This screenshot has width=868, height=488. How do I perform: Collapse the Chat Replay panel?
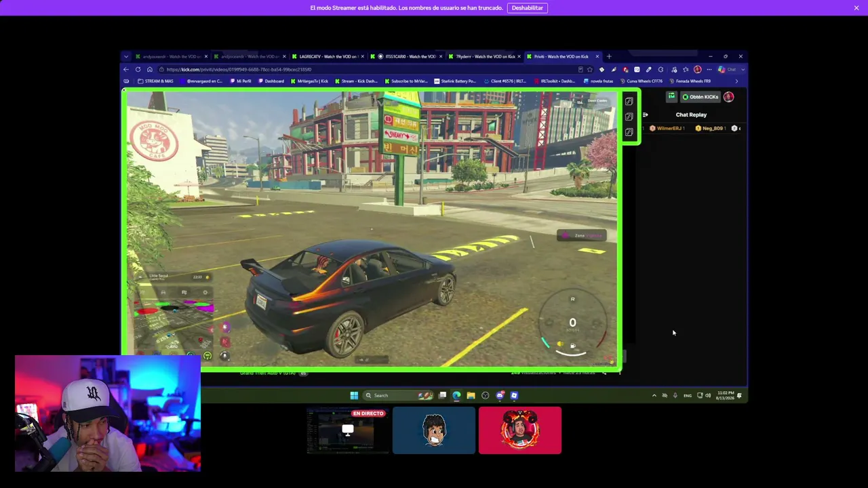point(645,115)
